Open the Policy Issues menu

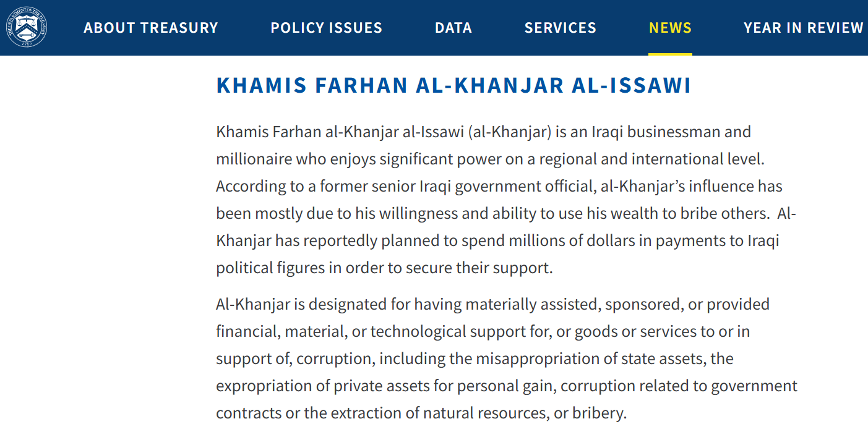coord(326,28)
